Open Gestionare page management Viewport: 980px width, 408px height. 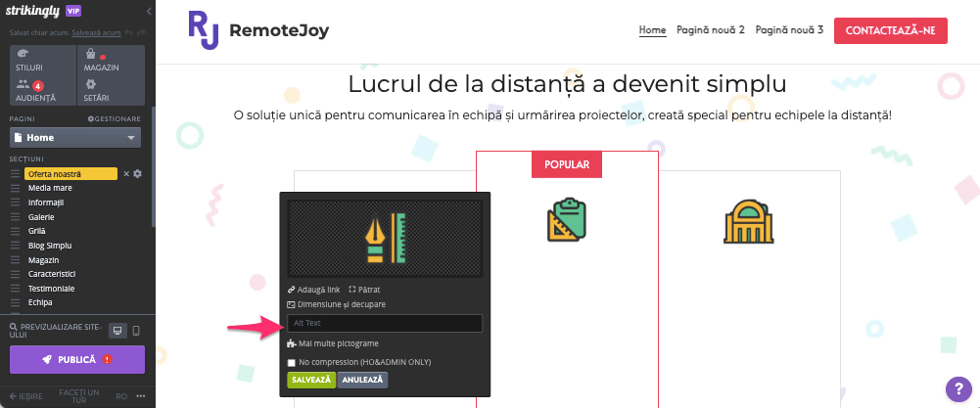[115, 118]
